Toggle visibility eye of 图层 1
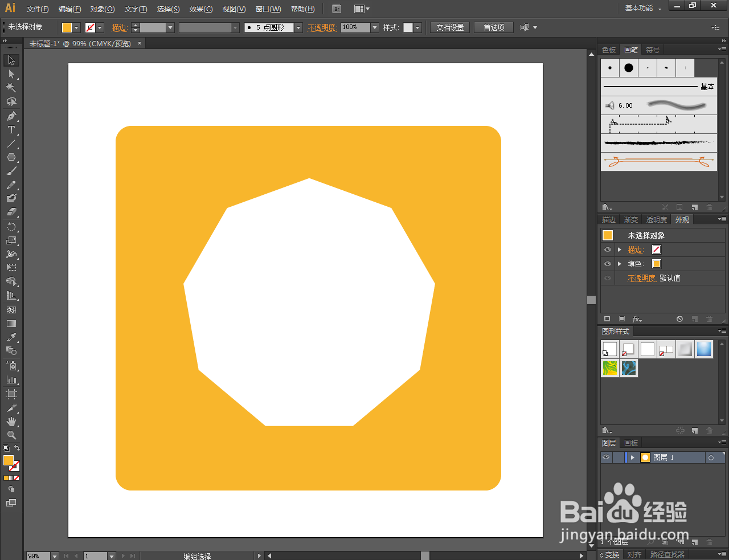This screenshot has width=729, height=560. point(606,457)
